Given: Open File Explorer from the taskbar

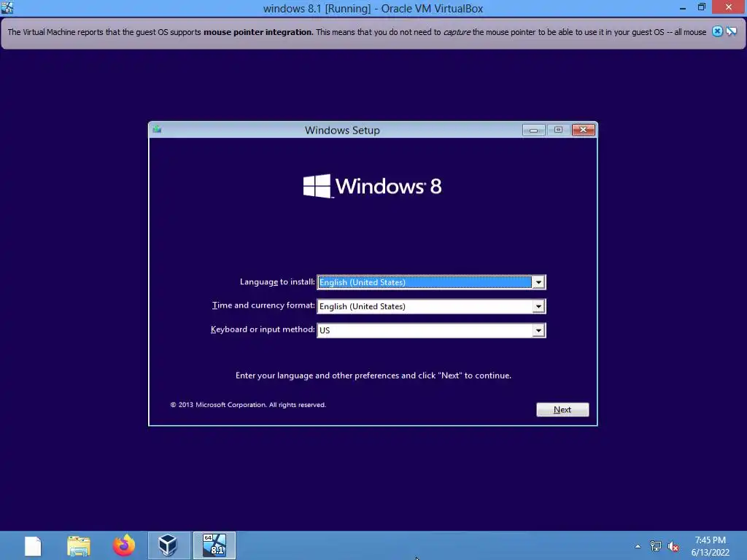Looking at the screenshot, I should 79,545.
